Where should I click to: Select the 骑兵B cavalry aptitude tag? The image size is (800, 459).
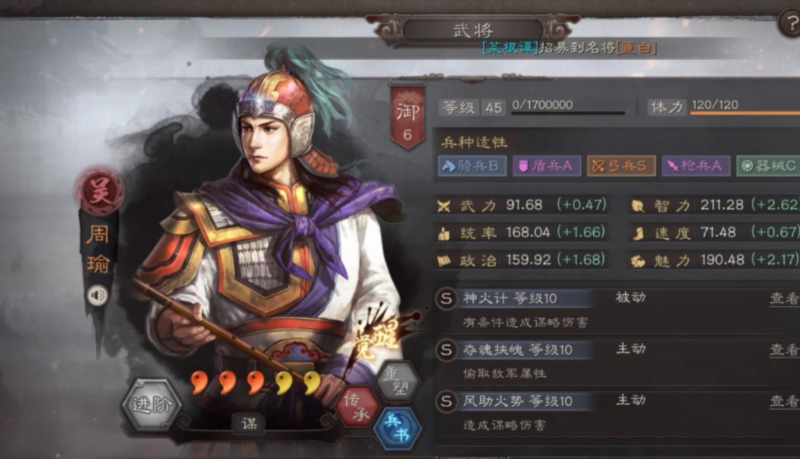click(472, 166)
